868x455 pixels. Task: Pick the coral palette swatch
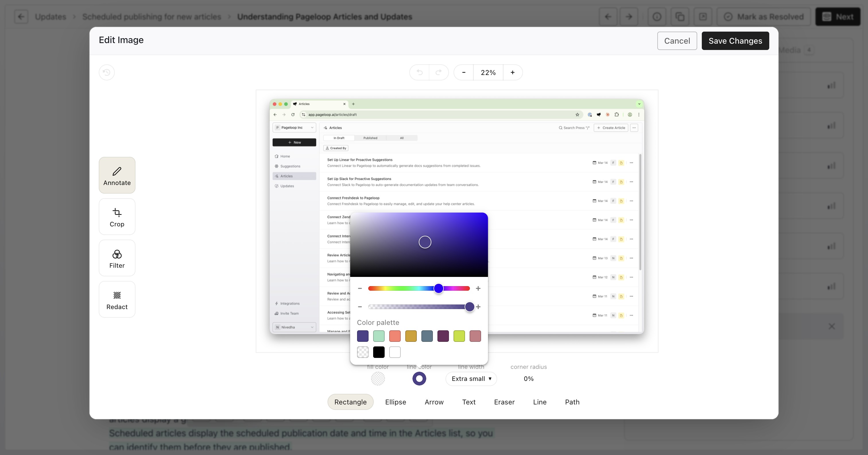[395, 336]
